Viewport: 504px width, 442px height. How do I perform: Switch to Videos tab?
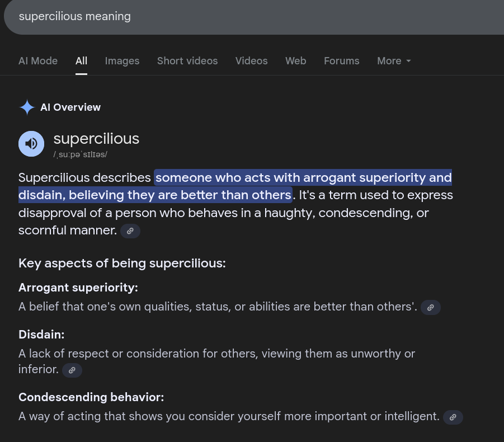click(251, 61)
